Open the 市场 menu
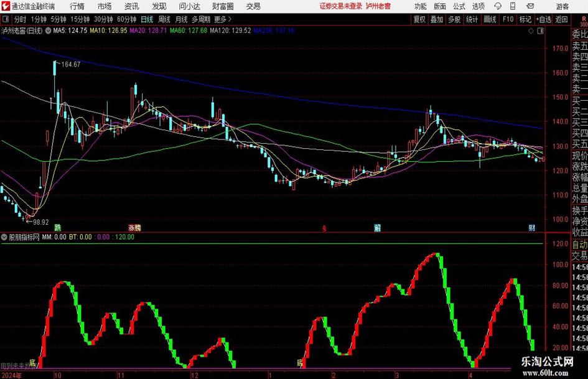The height and width of the screenshot is (379, 588). pos(105,6)
